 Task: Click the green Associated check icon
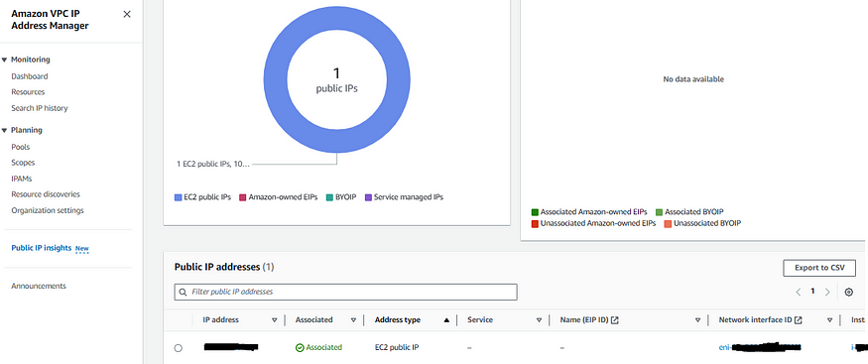[300, 348]
